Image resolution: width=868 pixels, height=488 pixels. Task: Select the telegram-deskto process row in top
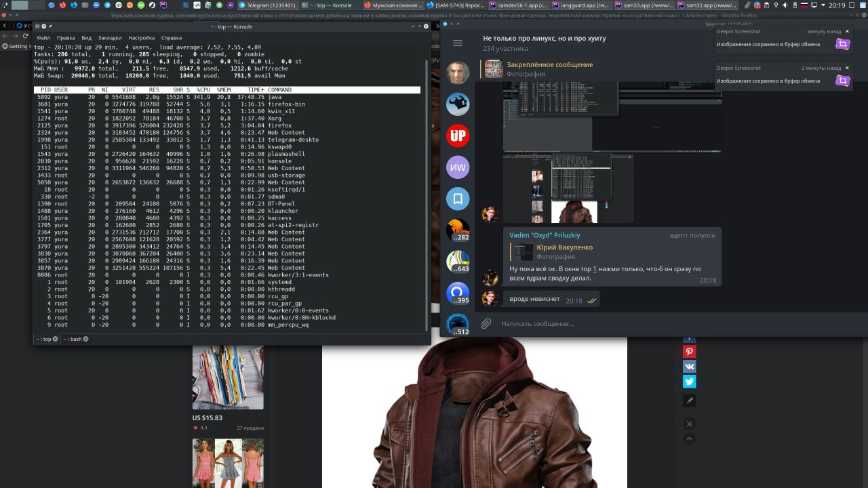(227, 140)
